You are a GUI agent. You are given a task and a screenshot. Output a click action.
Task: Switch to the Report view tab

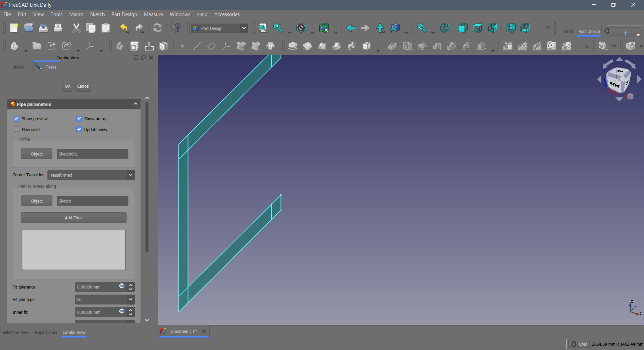point(46,332)
